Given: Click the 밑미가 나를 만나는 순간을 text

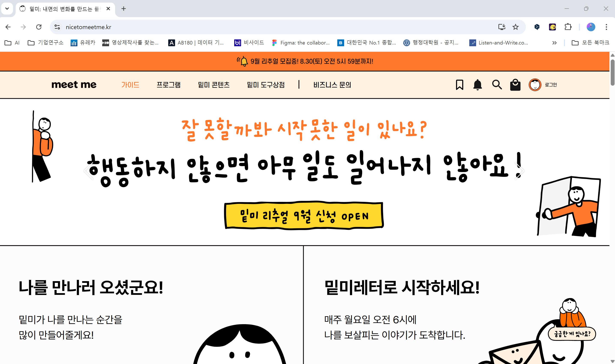Looking at the screenshot, I should tap(70, 319).
